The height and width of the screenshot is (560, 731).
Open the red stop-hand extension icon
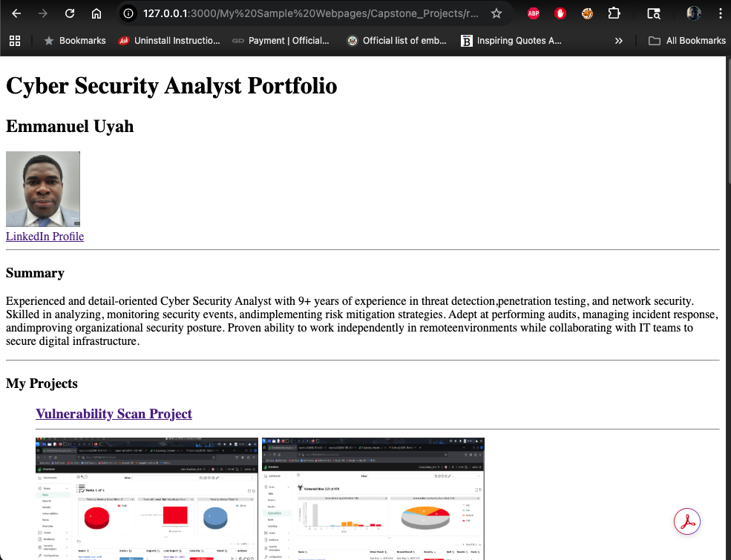point(560,13)
